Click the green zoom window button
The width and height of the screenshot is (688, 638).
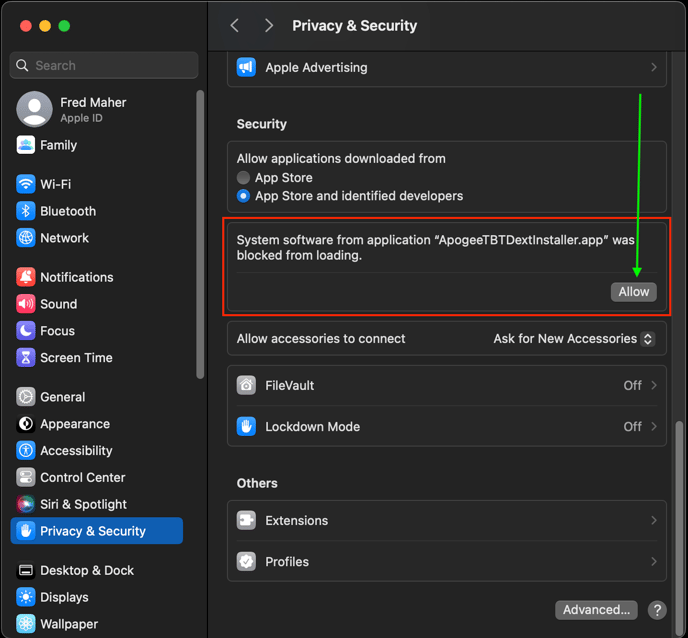[x=64, y=26]
